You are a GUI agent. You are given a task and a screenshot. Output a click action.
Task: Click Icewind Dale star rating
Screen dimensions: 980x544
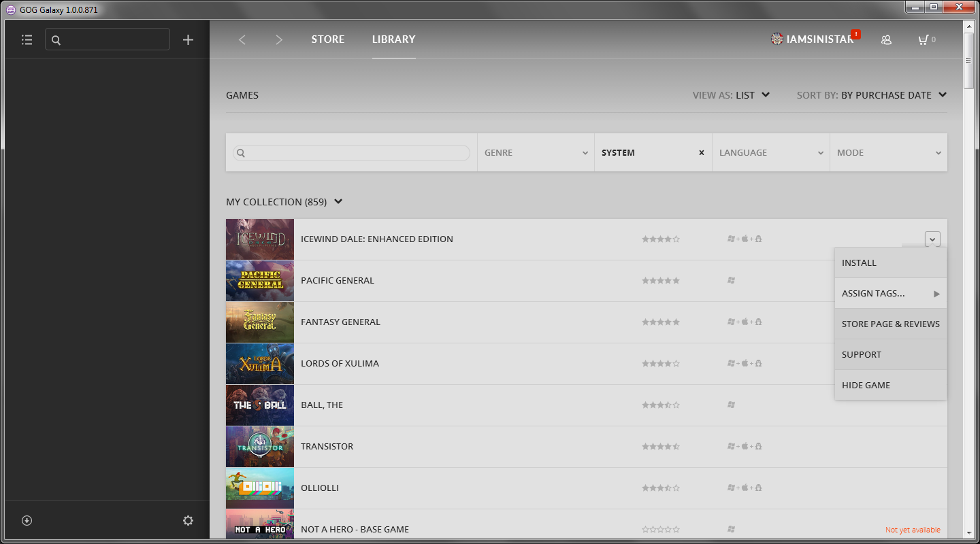click(661, 239)
